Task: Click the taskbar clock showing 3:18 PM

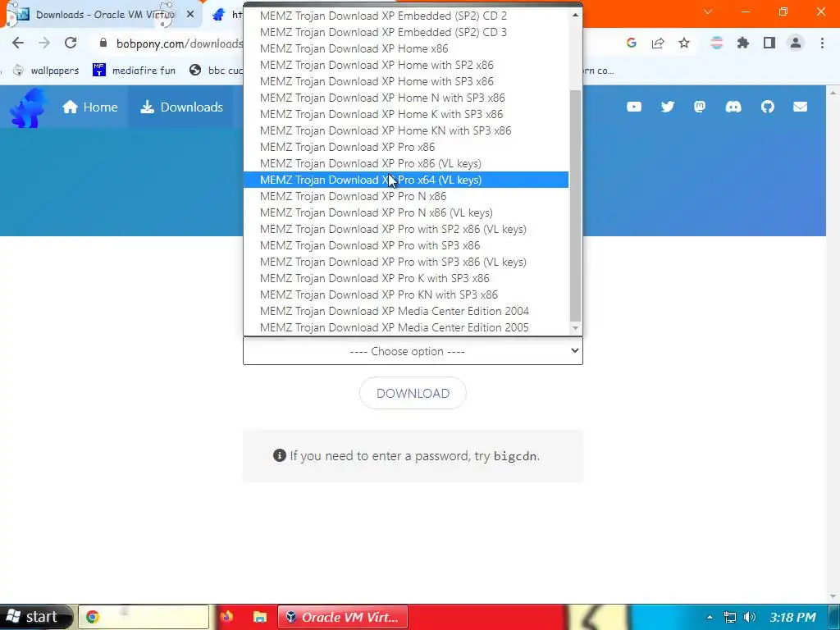Action: (x=792, y=617)
